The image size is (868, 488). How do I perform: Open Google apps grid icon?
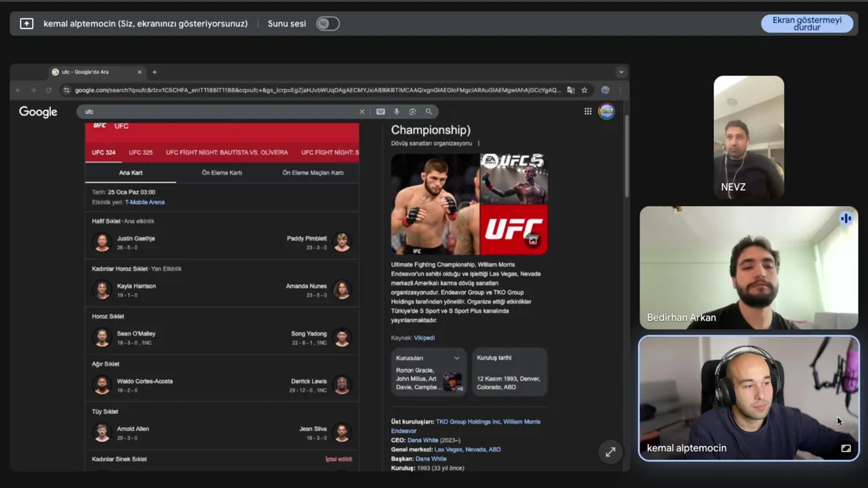pos(588,112)
